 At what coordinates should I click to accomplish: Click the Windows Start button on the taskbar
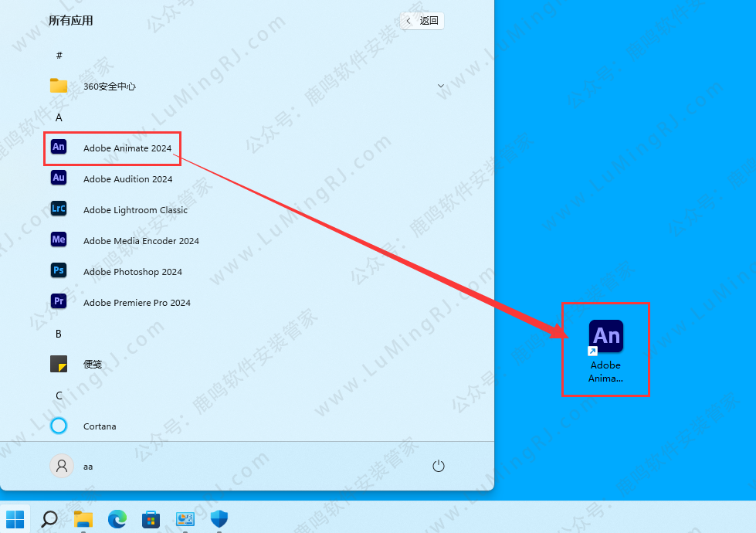[15, 518]
